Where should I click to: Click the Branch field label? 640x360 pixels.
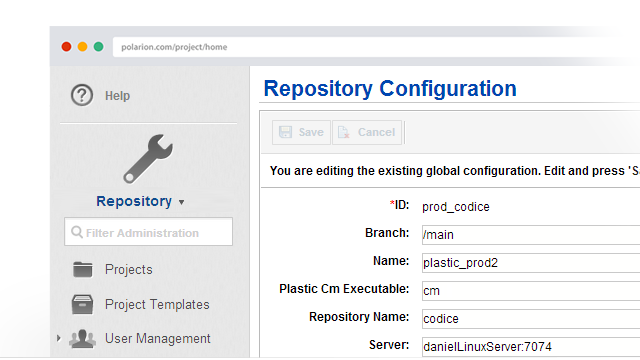[x=387, y=233]
